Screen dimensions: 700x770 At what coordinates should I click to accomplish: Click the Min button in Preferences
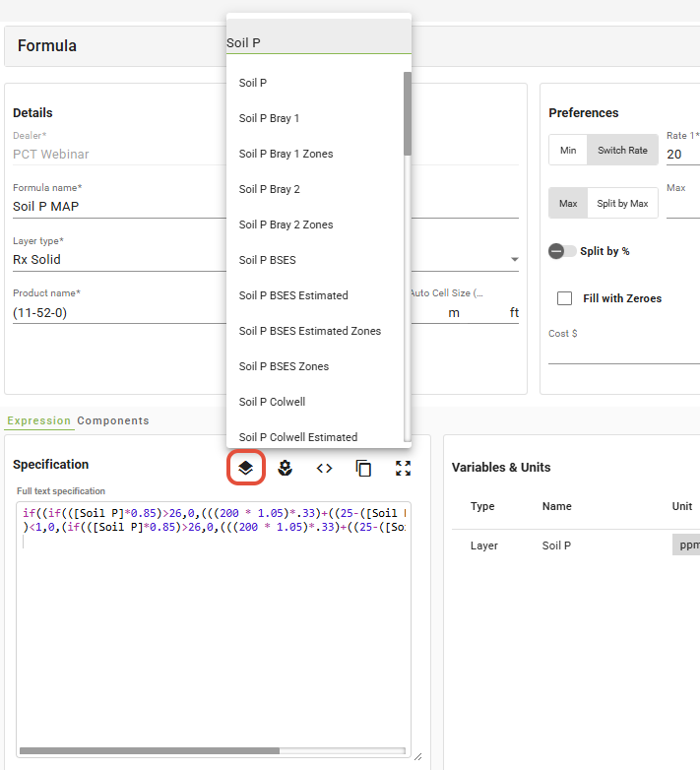point(568,150)
